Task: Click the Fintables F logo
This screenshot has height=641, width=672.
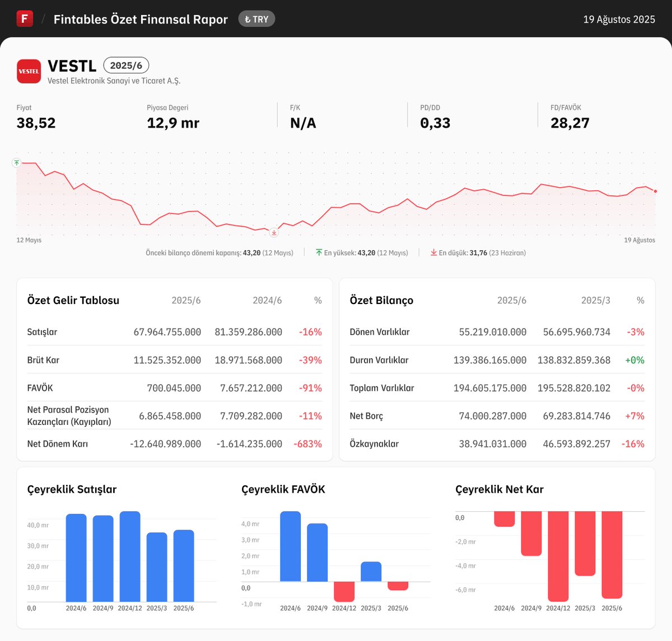Action: point(24,18)
